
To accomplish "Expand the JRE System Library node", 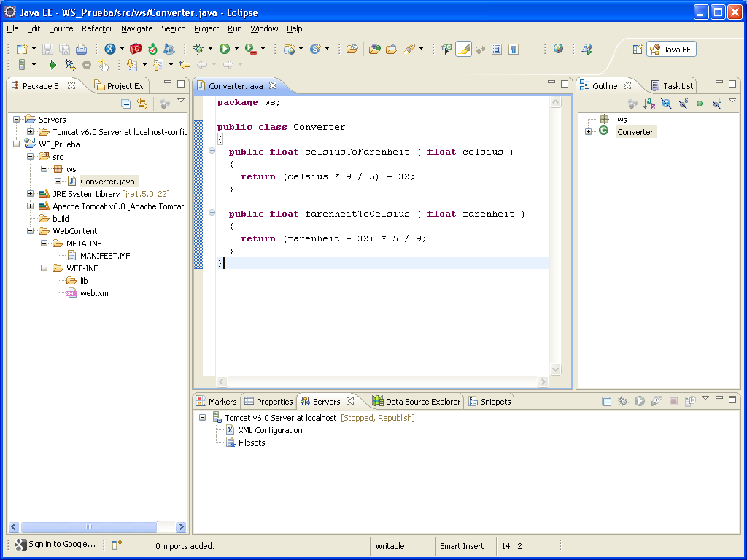I will [x=31, y=193].
